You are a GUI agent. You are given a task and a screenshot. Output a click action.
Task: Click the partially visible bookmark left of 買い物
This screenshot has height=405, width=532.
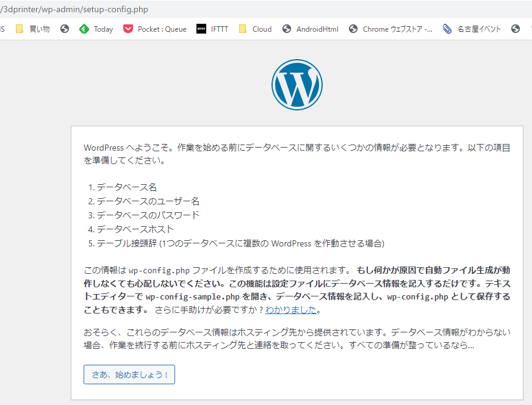(x=2, y=29)
